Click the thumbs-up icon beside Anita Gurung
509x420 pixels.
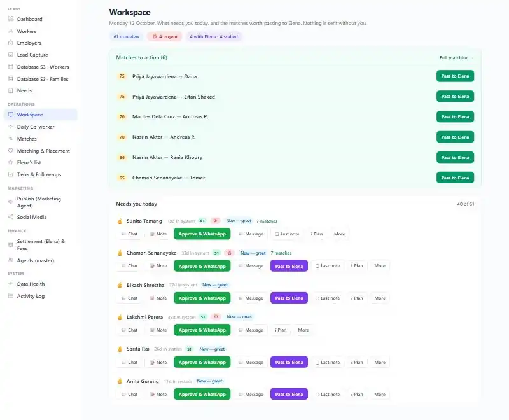[x=120, y=381]
